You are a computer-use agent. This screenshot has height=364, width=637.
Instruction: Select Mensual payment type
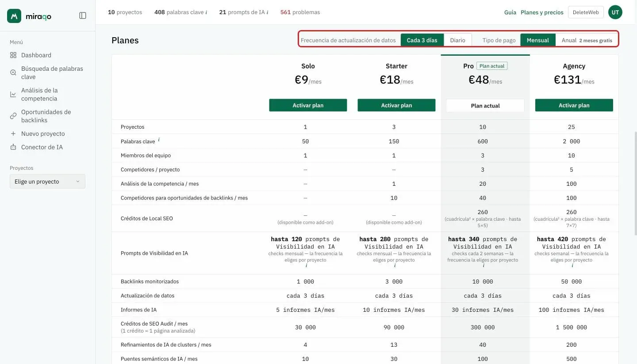coord(538,40)
